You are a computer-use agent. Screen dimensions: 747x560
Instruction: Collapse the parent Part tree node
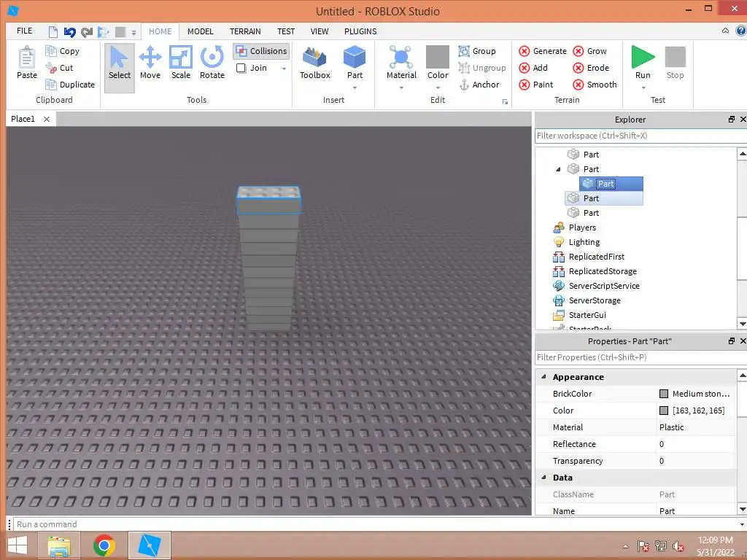point(558,169)
